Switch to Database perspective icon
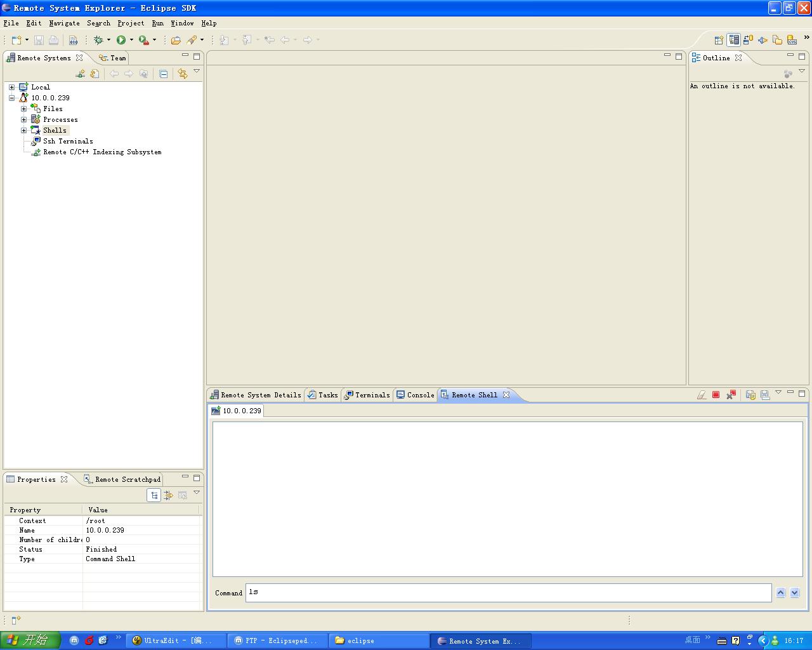 coord(749,40)
